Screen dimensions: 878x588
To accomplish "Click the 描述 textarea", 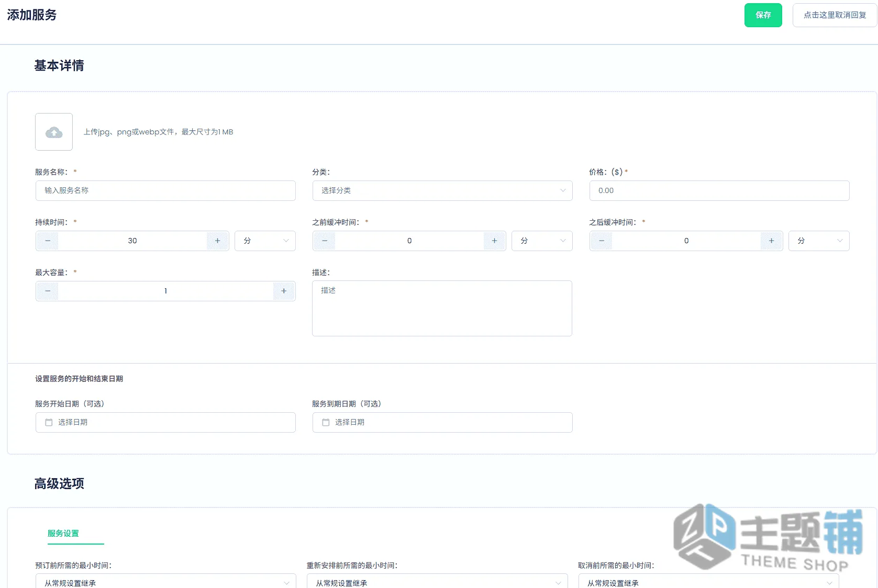I will [x=442, y=308].
